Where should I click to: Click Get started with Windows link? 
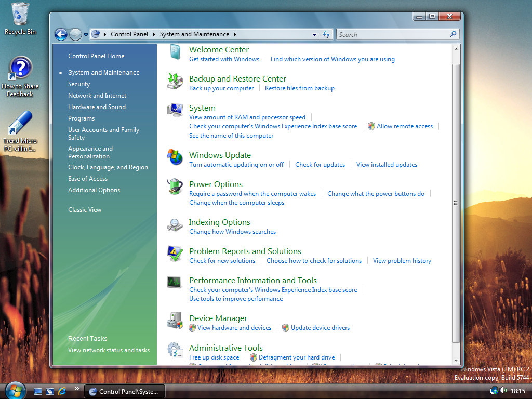[x=224, y=59]
